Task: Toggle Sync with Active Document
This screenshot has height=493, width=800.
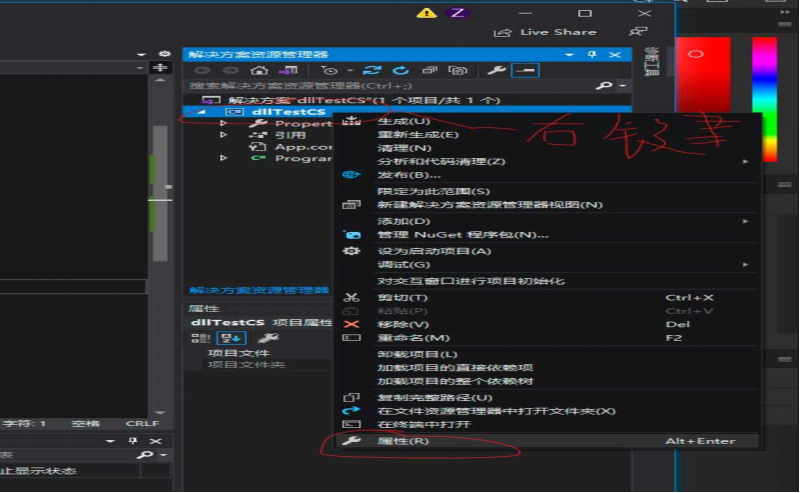Action: [x=372, y=70]
